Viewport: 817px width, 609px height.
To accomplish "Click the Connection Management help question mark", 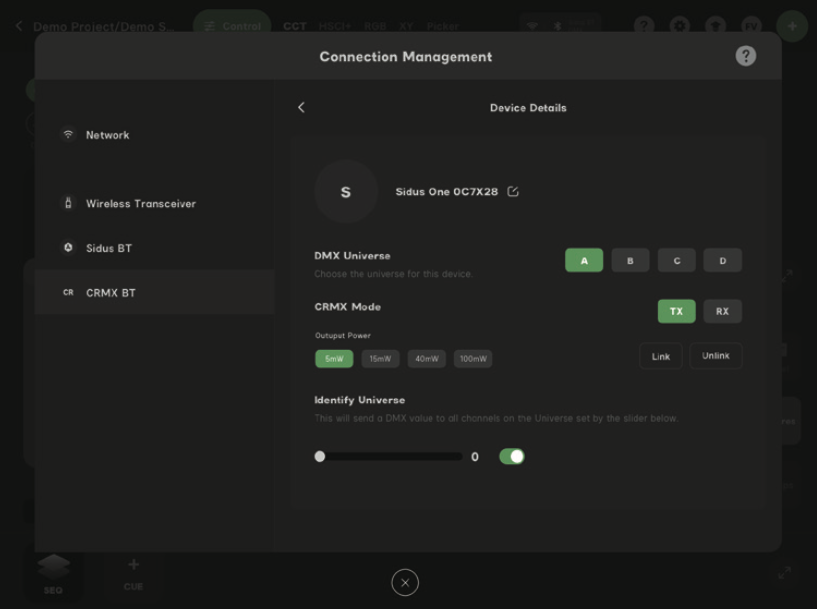I will [744, 56].
